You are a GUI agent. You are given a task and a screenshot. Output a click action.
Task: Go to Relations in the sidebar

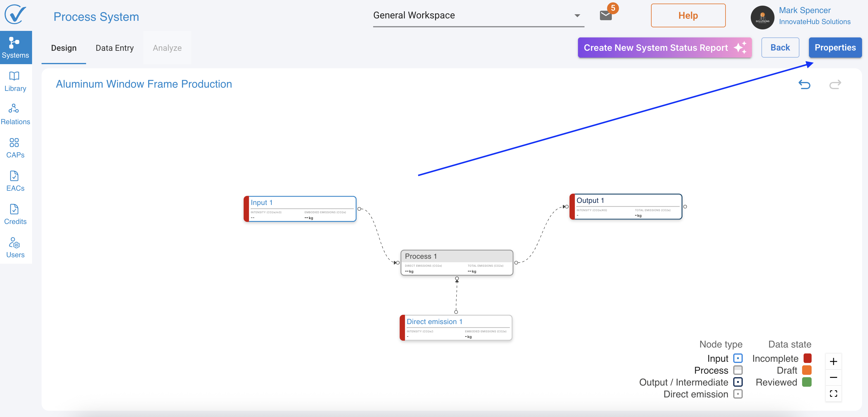point(15,114)
